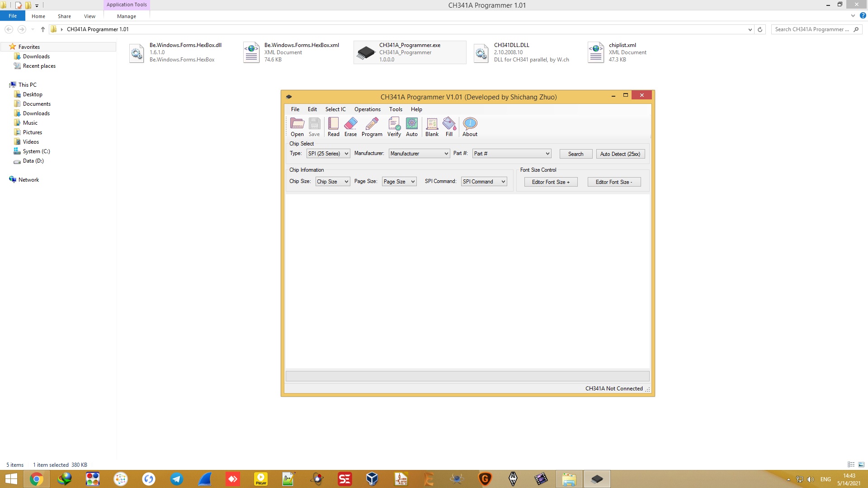Open the File menu in CH341A Programmer
This screenshot has width=868, height=488.
(295, 109)
